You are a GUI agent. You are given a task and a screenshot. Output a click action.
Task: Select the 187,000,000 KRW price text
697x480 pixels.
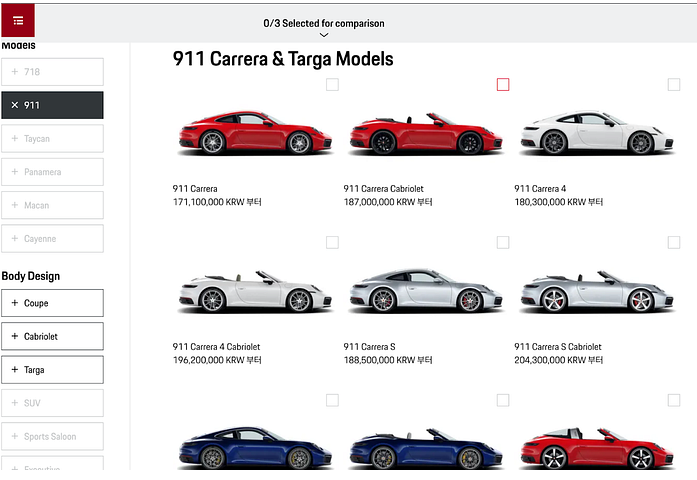pos(388,202)
